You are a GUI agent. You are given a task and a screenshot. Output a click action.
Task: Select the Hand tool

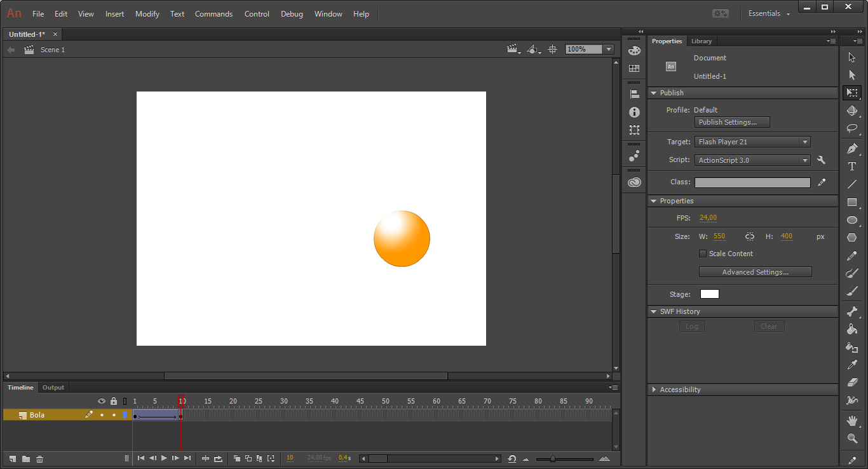(x=852, y=421)
